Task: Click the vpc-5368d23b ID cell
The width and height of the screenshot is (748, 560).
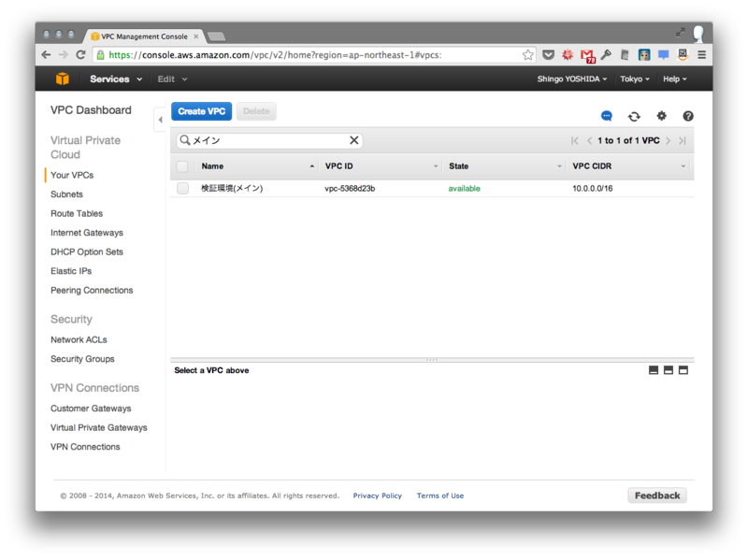Action: (350, 189)
